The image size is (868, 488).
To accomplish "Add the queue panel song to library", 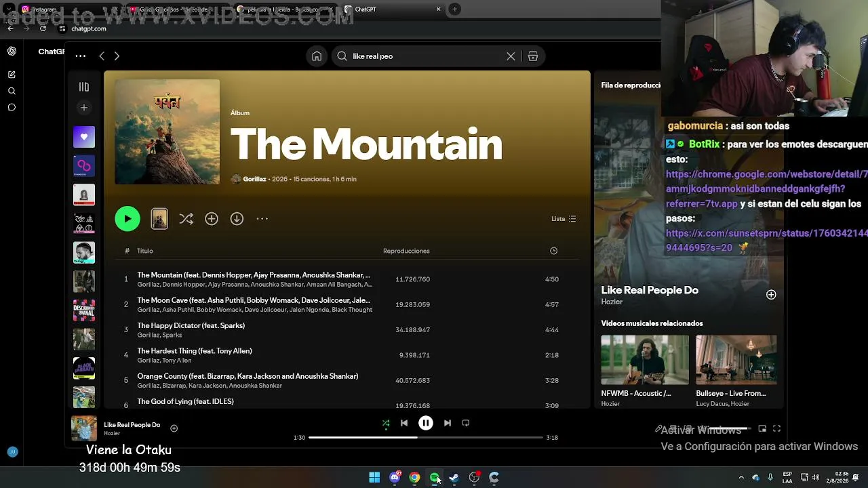I will point(771,295).
